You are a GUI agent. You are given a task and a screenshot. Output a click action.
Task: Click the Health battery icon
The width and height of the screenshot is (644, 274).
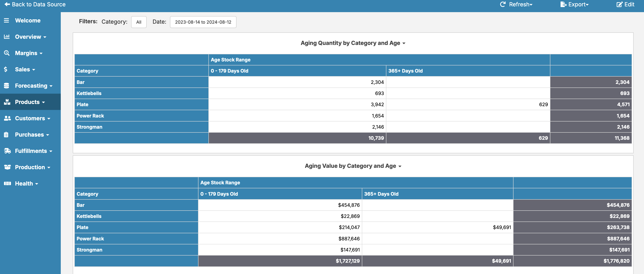click(x=7, y=183)
